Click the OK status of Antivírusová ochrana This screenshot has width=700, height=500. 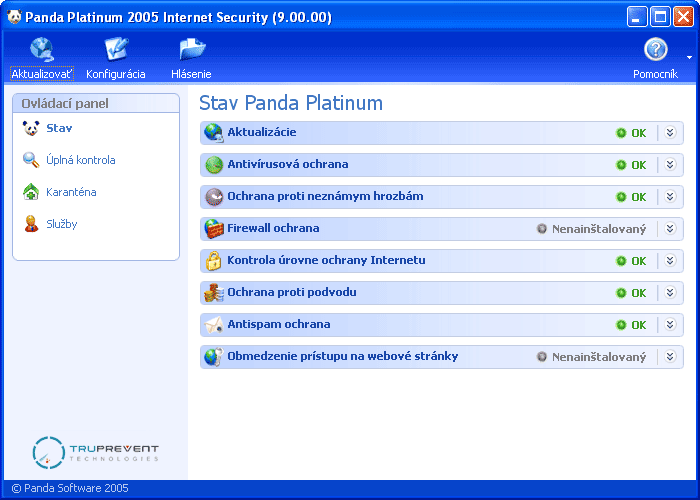tap(638, 165)
